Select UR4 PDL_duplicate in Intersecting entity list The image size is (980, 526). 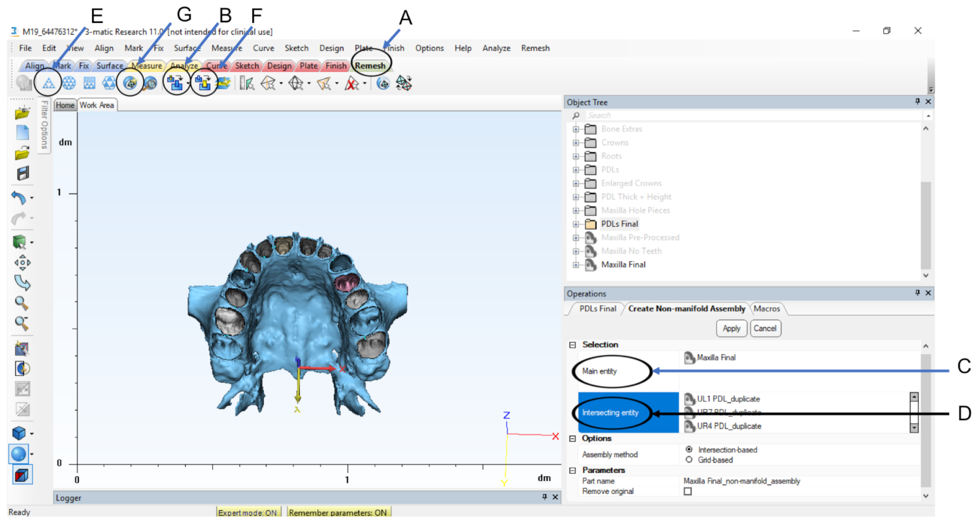(x=728, y=426)
